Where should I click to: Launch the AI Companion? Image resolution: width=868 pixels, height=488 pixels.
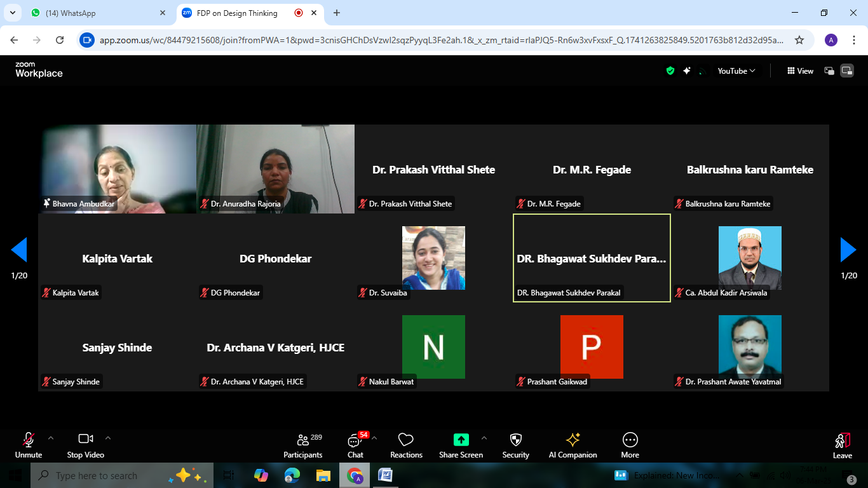tap(573, 445)
